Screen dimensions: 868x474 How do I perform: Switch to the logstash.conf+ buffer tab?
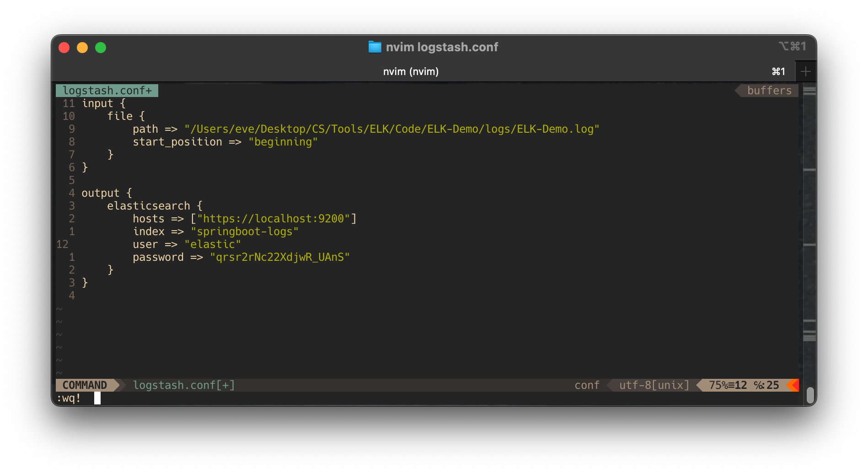click(107, 90)
